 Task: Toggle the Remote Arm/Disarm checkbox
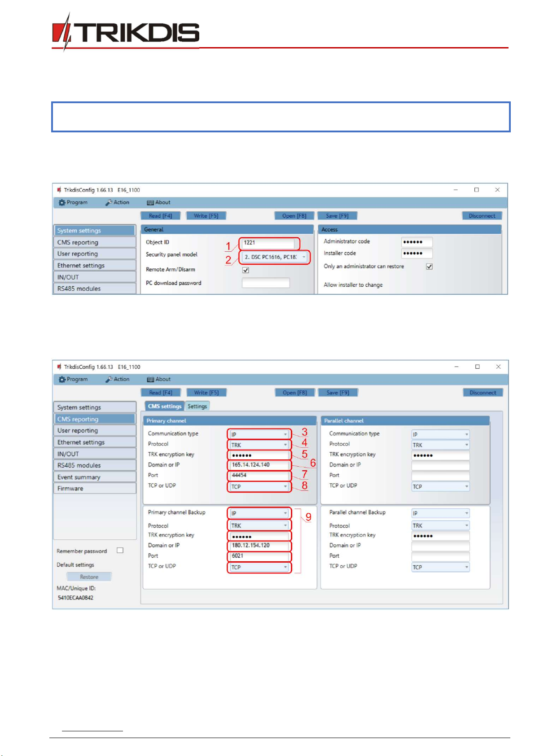(246, 270)
